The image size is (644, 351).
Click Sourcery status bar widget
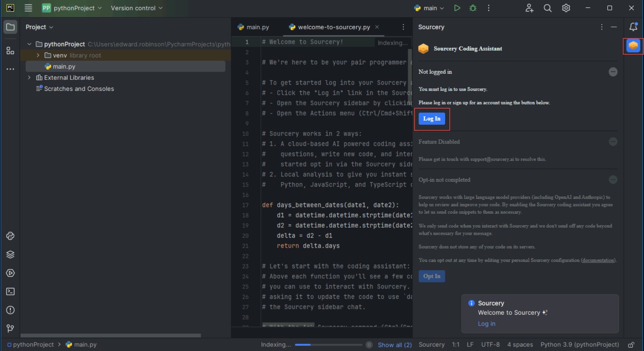point(431,345)
